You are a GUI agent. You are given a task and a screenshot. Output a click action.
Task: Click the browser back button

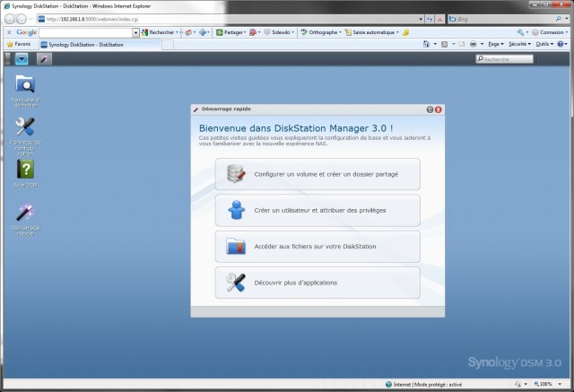click(x=10, y=19)
